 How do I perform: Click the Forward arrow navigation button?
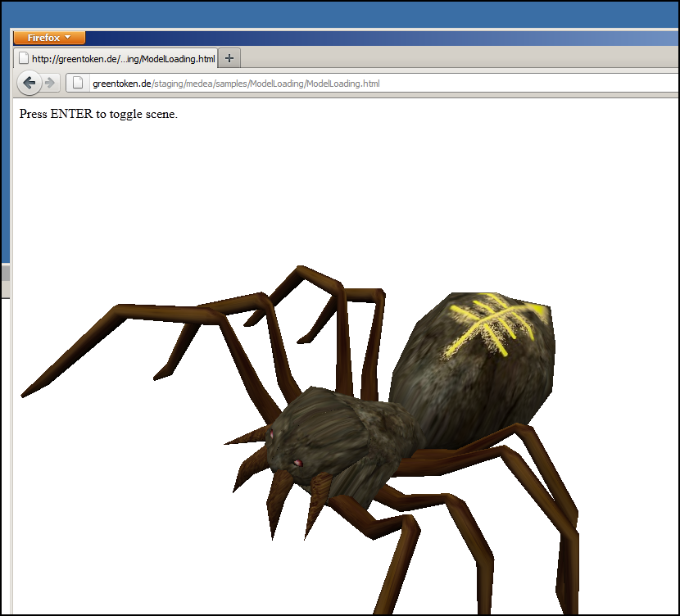50,83
